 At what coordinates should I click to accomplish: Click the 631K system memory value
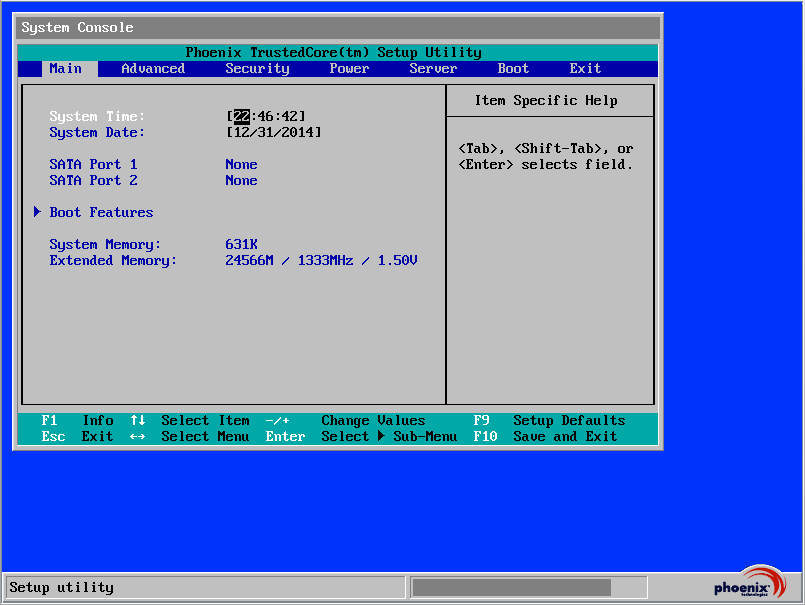click(241, 244)
